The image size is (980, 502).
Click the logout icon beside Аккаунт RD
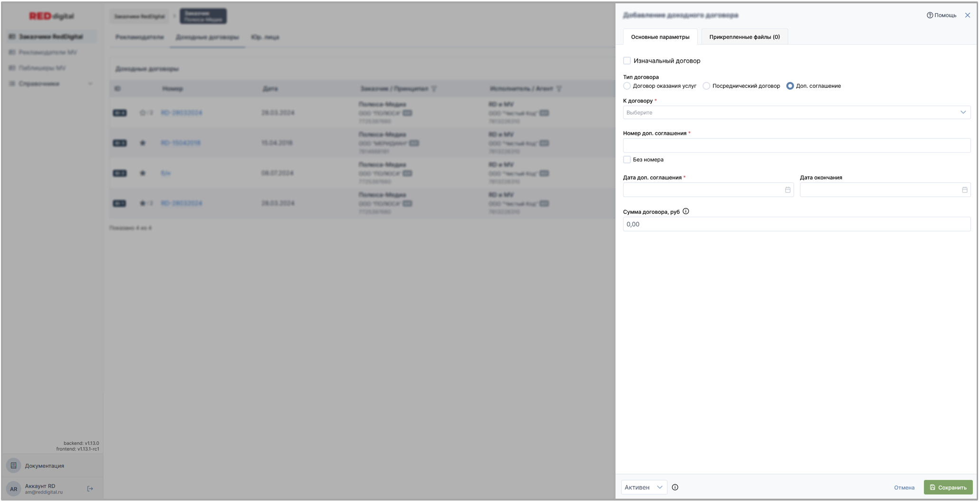(90, 489)
